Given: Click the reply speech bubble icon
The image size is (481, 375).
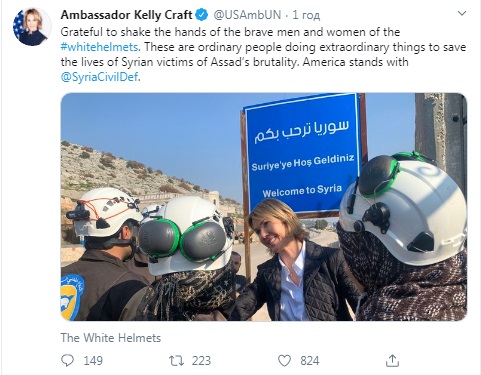Looking at the screenshot, I should [x=68, y=361].
